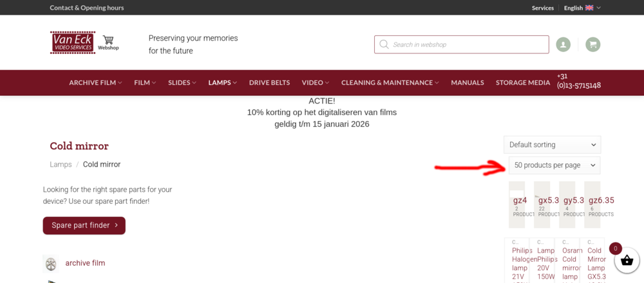Click the archive film reel thumbnail icon

[x=51, y=263]
